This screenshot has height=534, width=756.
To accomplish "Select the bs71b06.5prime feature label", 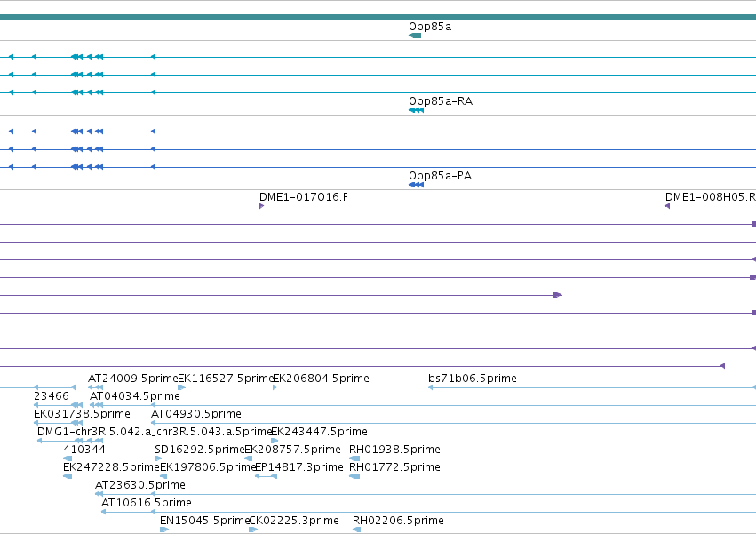I will point(473,379).
